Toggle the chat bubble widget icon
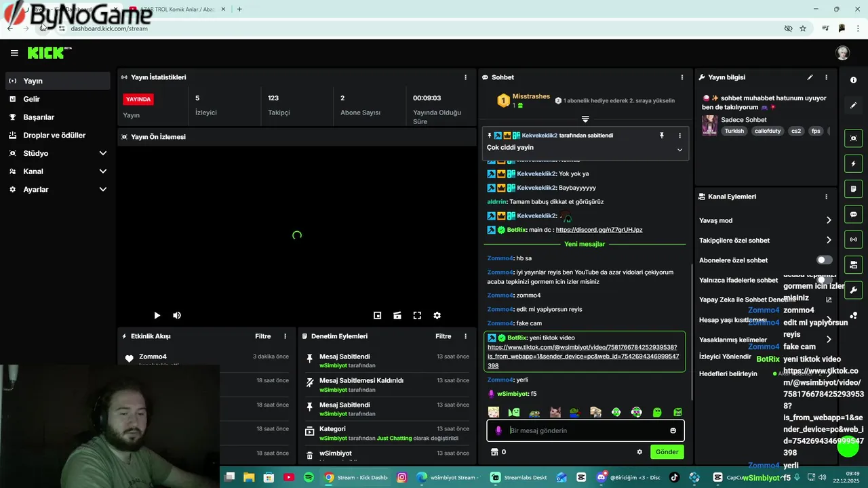The width and height of the screenshot is (868, 488). coord(853,214)
